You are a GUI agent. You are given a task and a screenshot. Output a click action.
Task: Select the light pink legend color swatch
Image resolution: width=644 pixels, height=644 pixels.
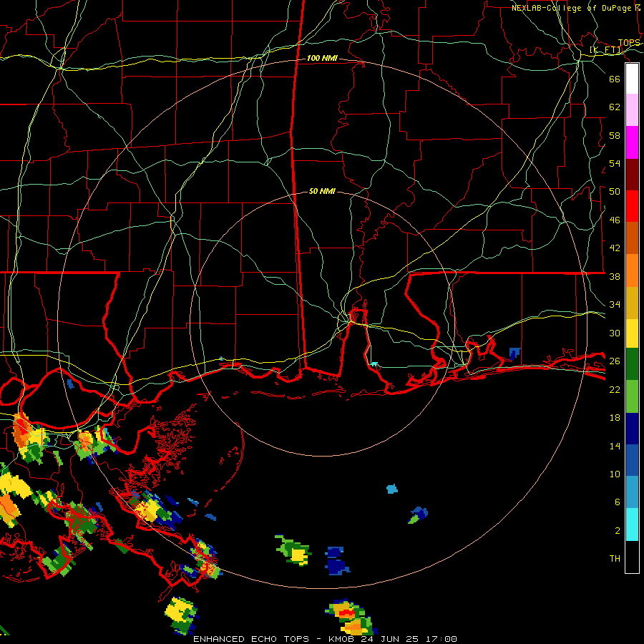pyautogui.click(x=632, y=110)
